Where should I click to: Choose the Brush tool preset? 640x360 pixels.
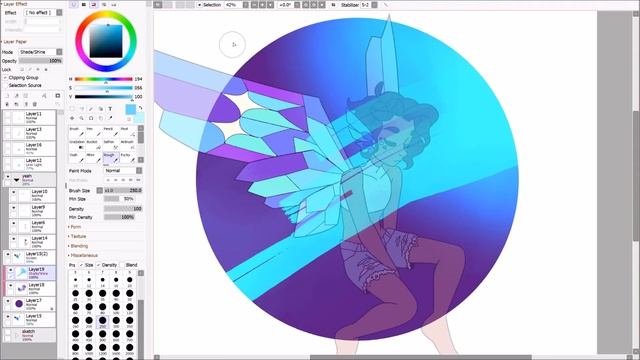coord(77,132)
